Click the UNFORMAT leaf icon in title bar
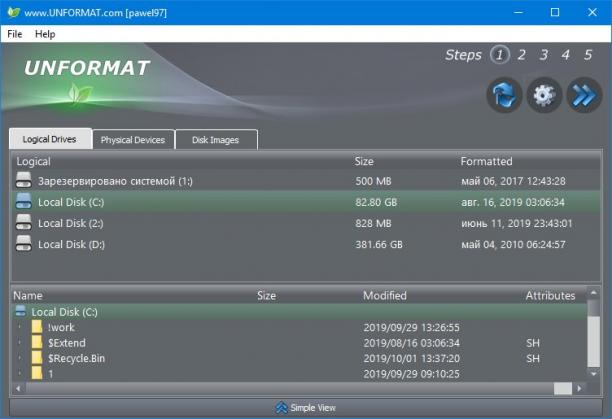Image resolution: width=612 pixels, height=419 pixels. click(x=13, y=12)
